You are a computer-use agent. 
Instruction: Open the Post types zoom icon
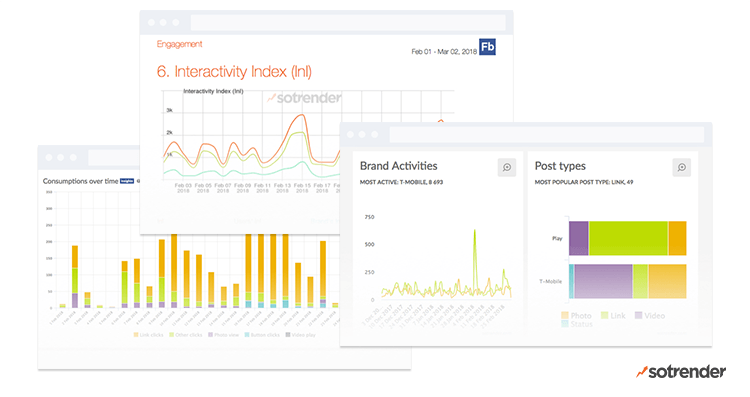[682, 167]
